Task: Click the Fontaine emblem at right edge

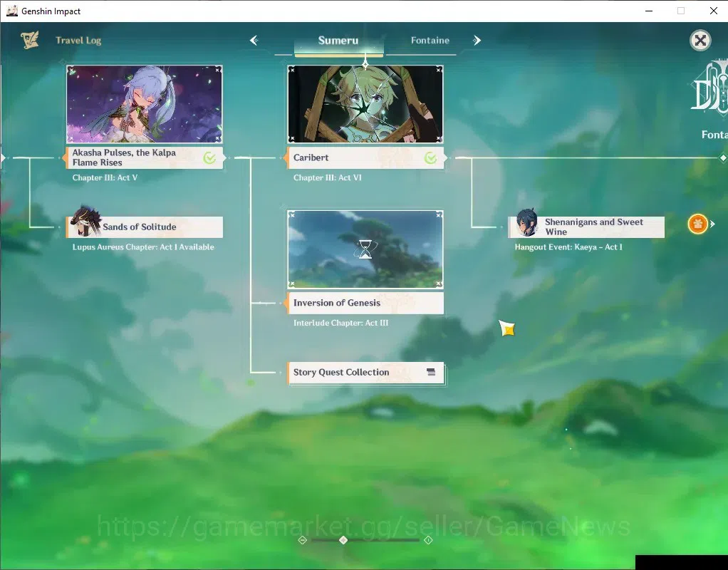Action: point(709,86)
